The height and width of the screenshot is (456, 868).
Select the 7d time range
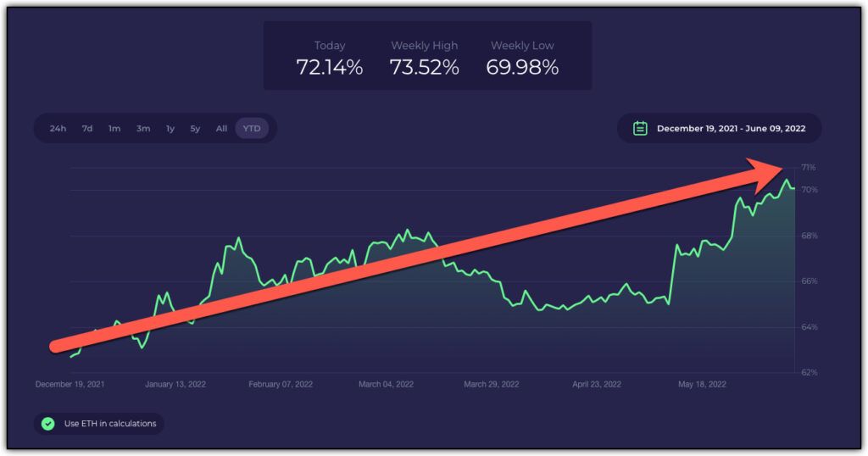point(87,128)
